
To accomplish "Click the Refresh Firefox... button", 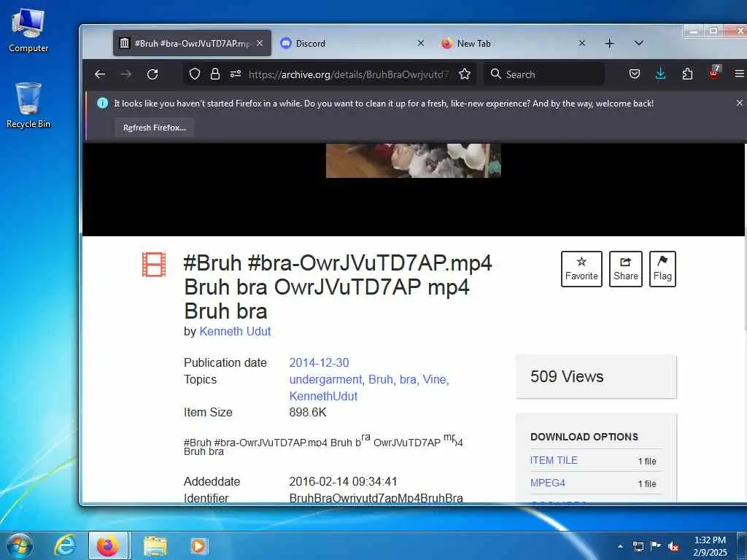I will pos(155,128).
